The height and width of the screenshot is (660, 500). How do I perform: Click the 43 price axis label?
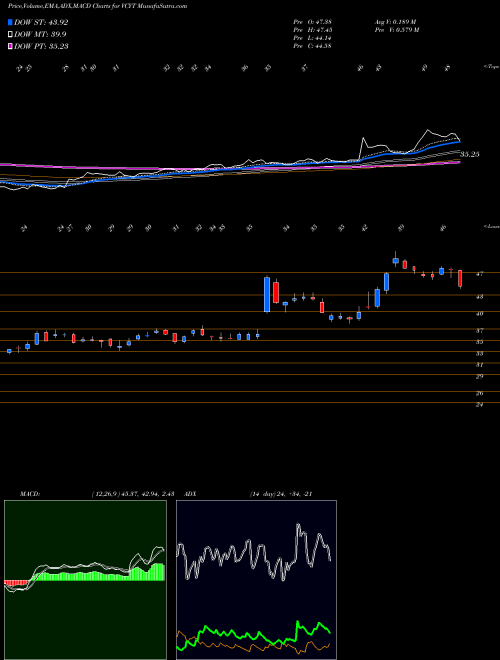(x=479, y=296)
